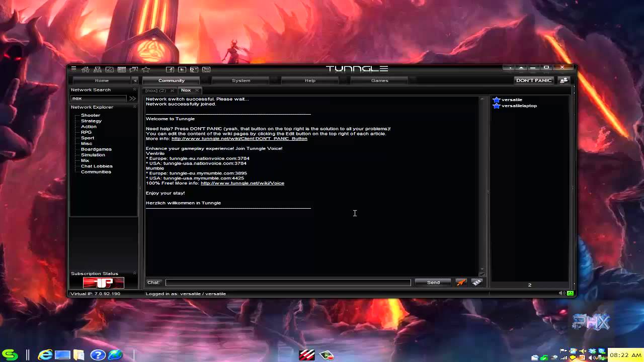Click the Chat message input field
Screen dimensions: 644x362
point(288,283)
